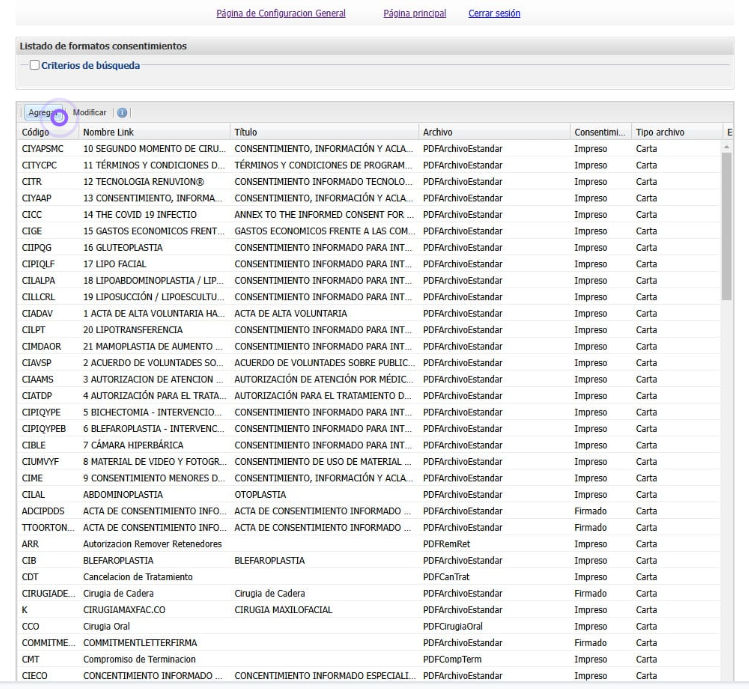Image resolution: width=749 pixels, height=689 pixels.
Task: Go to Página principal link
Action: tap(414, 13)
